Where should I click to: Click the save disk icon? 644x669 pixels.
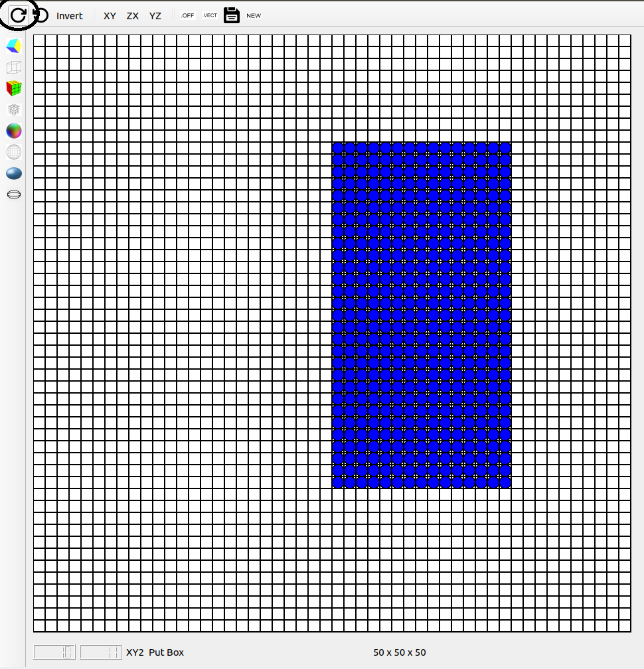tap(231, 15)
